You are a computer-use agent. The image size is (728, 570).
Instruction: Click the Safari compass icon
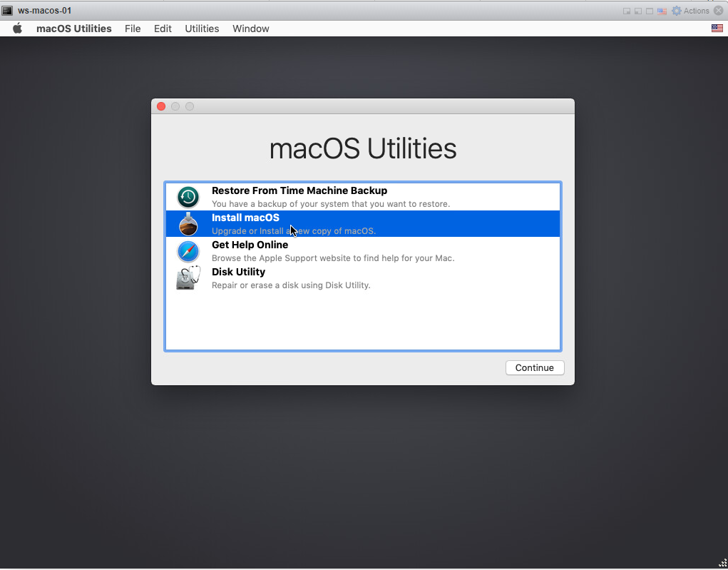(x=188, y=251)
